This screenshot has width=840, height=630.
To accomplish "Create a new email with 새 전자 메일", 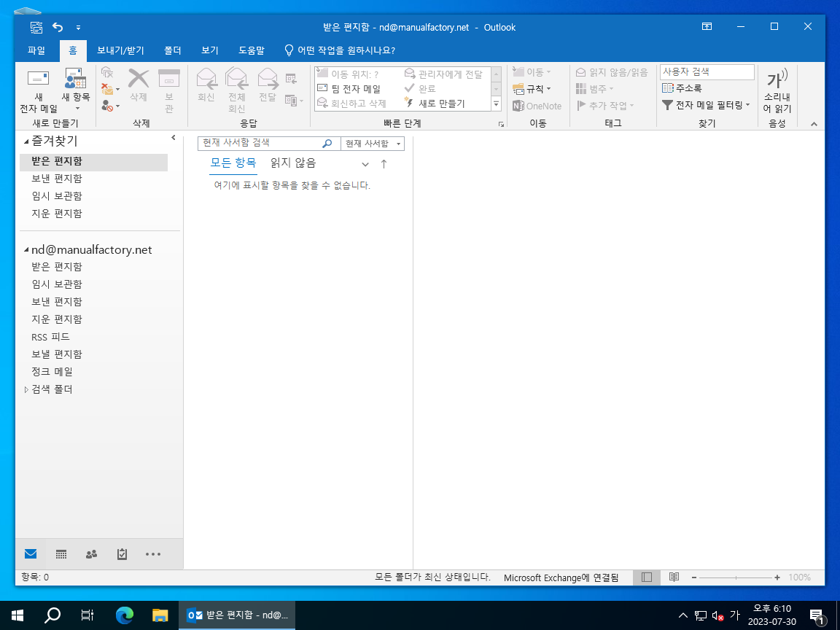I will (x=38, y=90).
